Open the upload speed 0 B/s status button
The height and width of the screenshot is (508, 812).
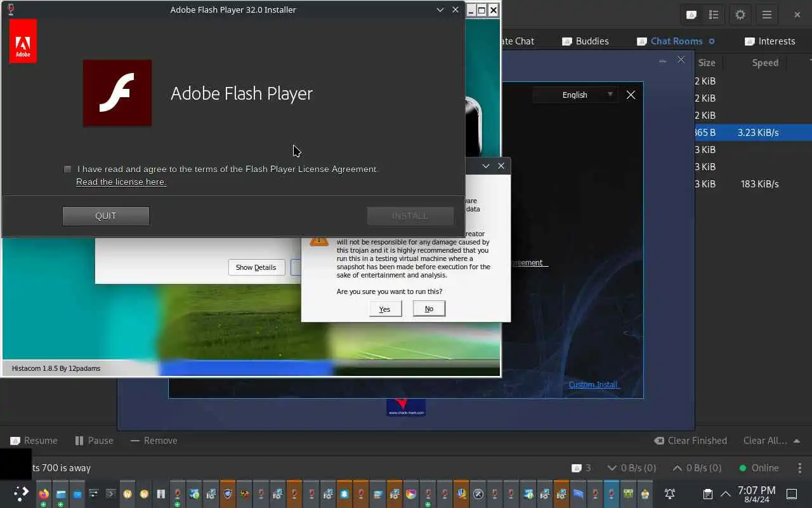[x=697, y=467]
